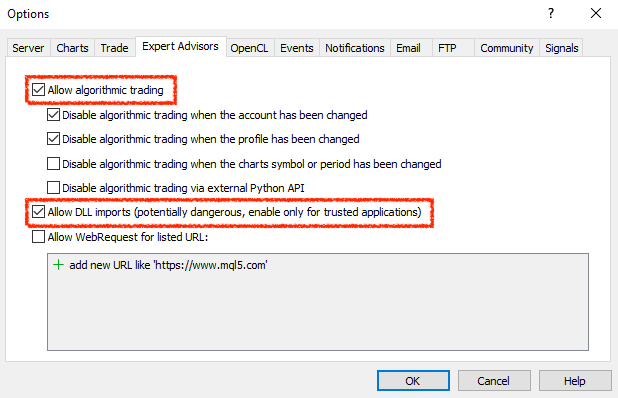Open the Signals tab
This screenshot has width=618, height=398.
click(x=562, y=48)
